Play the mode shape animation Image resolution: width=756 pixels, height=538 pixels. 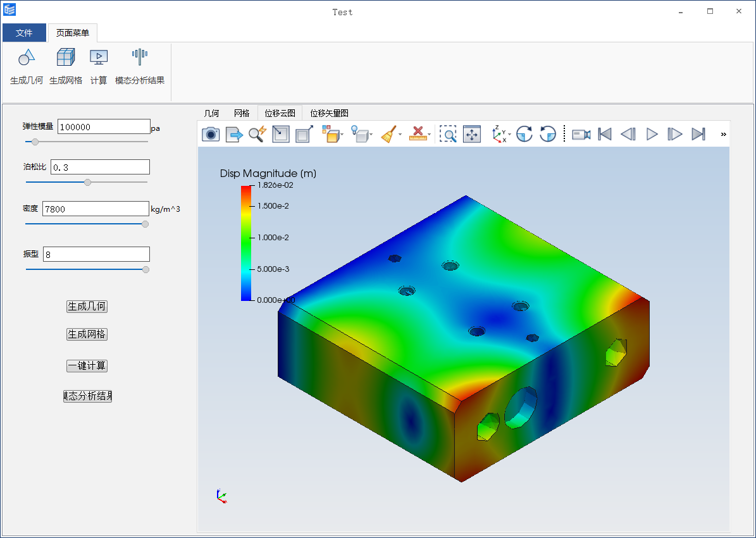tap(652, 134)
